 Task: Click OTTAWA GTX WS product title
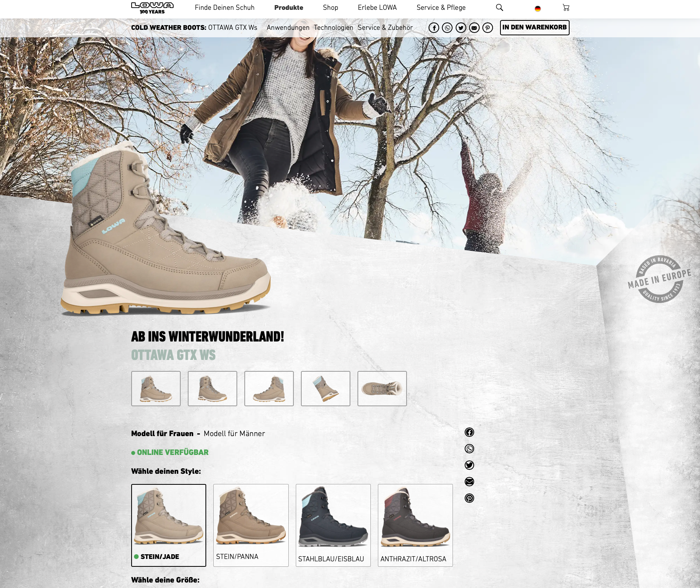click(x=173, y=355)
